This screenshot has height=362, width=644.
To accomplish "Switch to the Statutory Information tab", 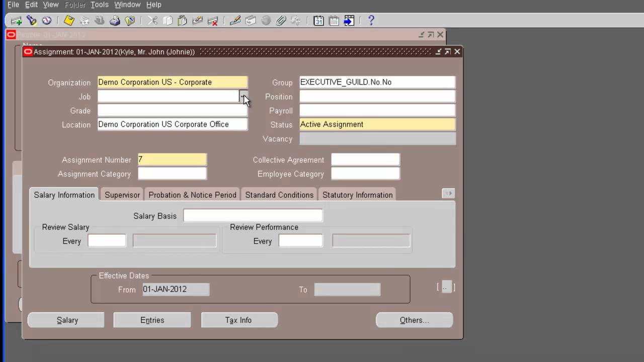I will tap(357, 195).
